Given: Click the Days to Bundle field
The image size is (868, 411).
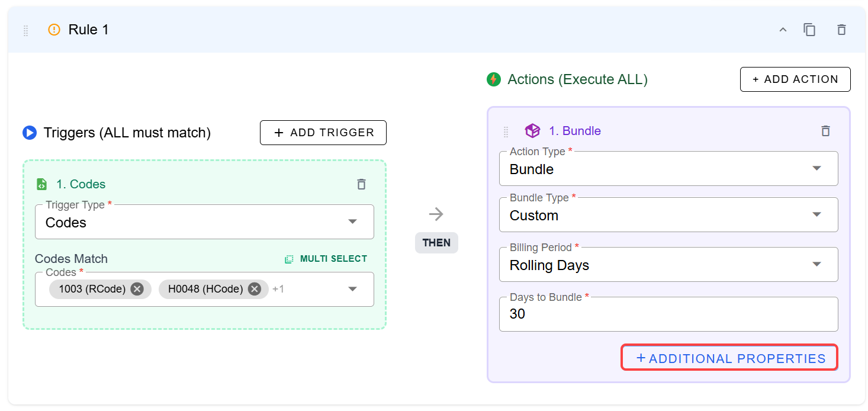Looking at the screenshot, I should (x=668, y=314).
